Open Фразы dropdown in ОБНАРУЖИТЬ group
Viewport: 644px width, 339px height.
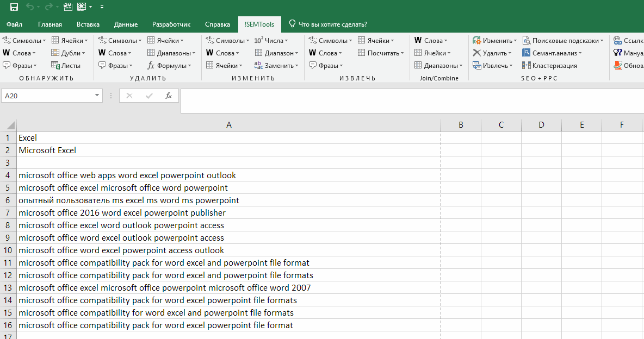pyautogui.click(x=20, y=65)
